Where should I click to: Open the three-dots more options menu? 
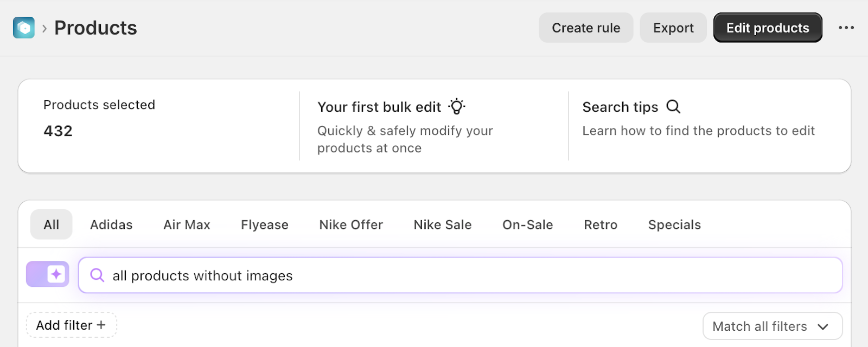click(x=846, y=28)
